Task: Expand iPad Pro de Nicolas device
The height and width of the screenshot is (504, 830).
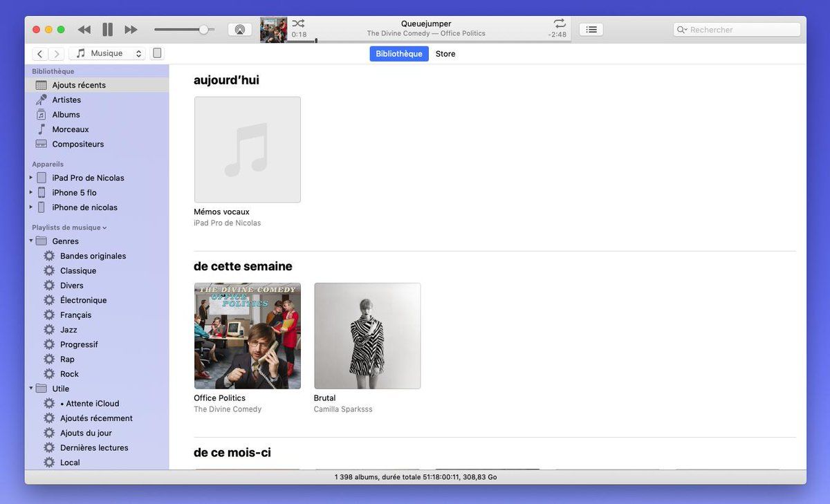Action: click(x=30, y=178)
